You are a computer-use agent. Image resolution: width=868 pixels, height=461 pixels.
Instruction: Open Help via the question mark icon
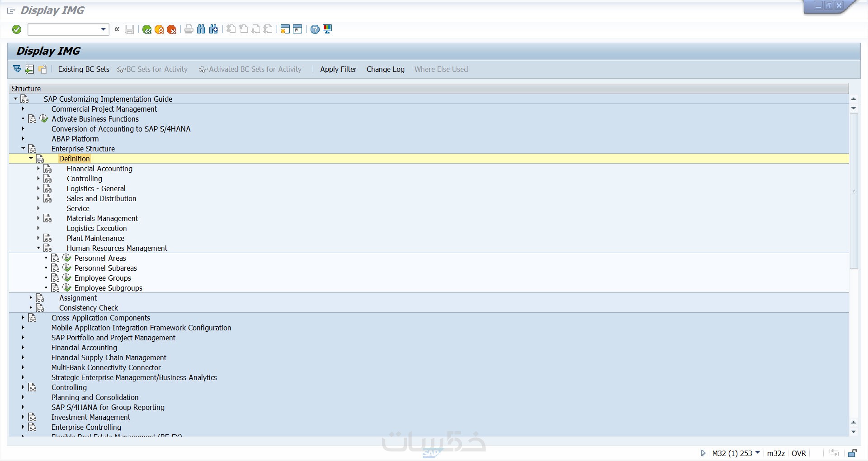[x=315, y=29]
